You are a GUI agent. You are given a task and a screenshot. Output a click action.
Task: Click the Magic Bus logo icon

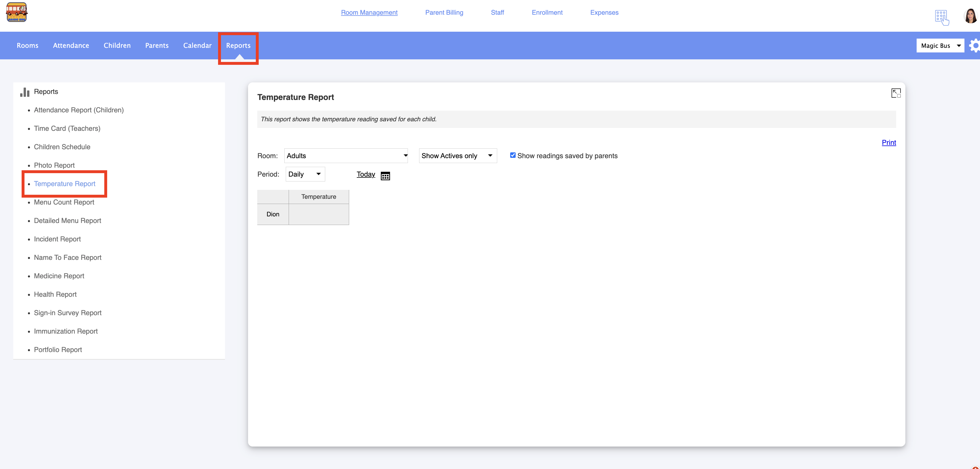[16, 12]
